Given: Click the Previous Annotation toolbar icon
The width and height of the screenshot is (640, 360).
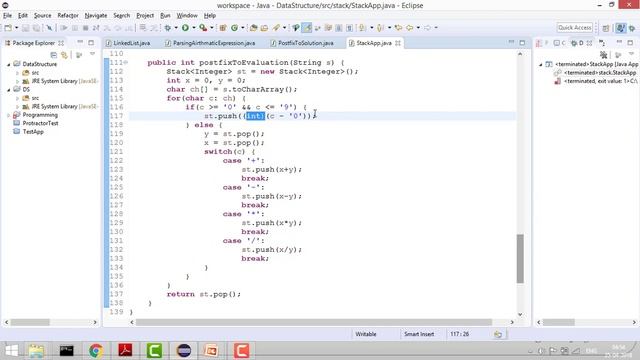Looking at the screenshot, I should pos(380,28).
